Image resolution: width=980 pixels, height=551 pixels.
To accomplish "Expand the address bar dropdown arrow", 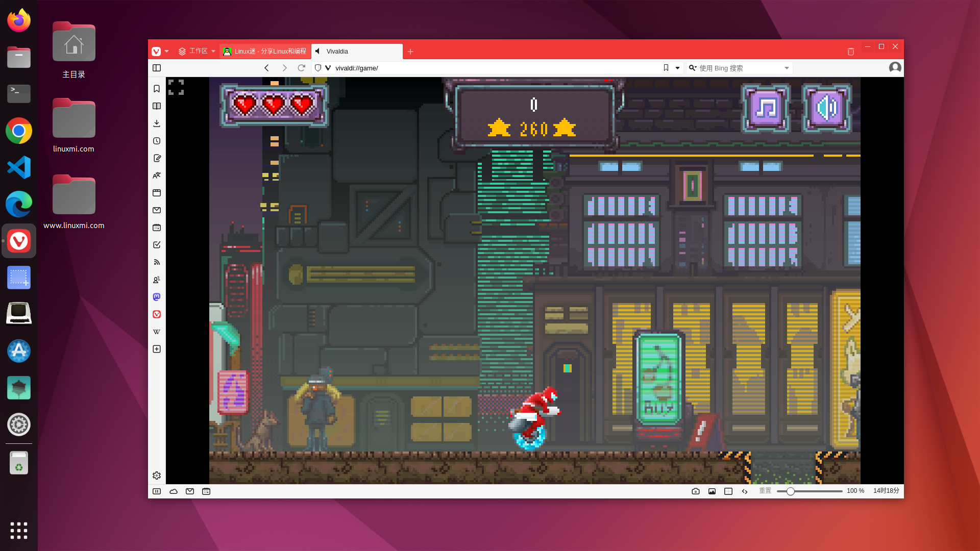I will (677, 68).
